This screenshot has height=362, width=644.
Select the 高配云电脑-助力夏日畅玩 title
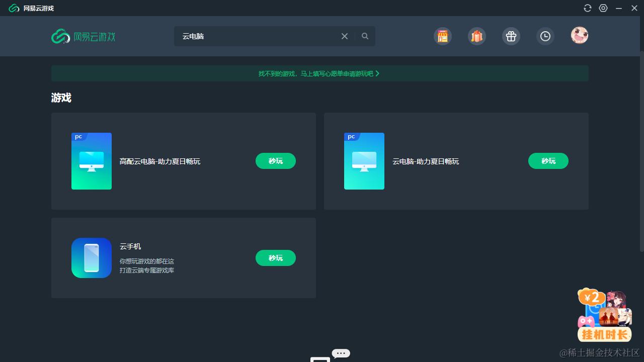pyautogui.click(x=160, y=161)
